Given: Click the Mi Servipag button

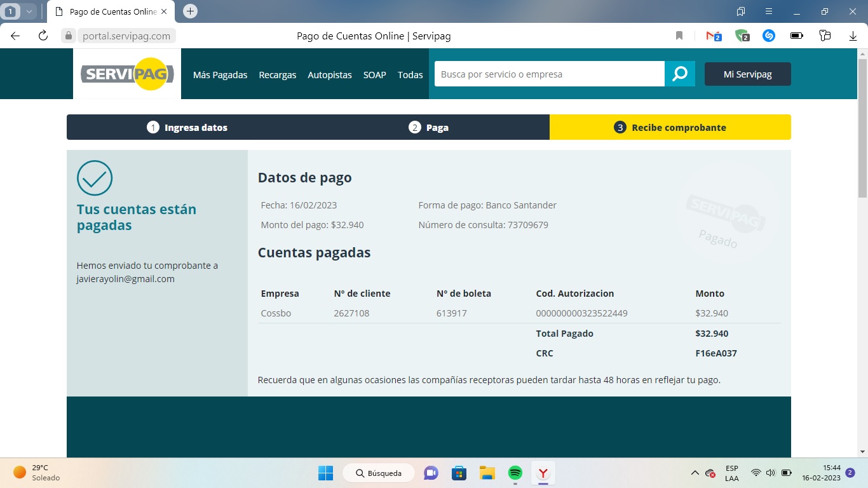Looking at the screenshot, I should [747, 74].
